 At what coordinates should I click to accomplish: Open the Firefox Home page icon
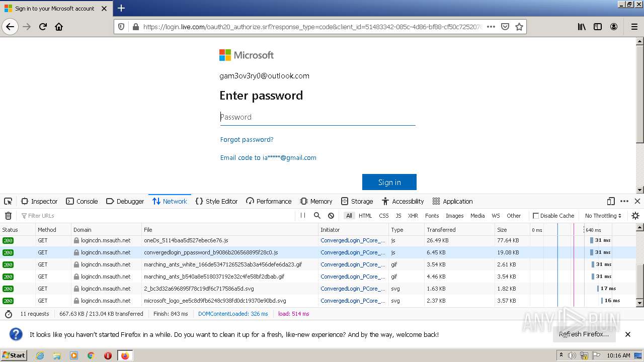click(x=59, y=27)
